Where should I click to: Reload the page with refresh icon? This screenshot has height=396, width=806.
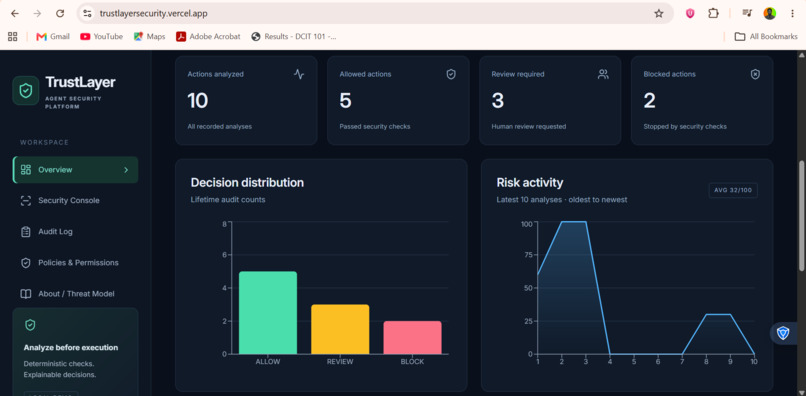pyautogui.click(x=60, y=14)
